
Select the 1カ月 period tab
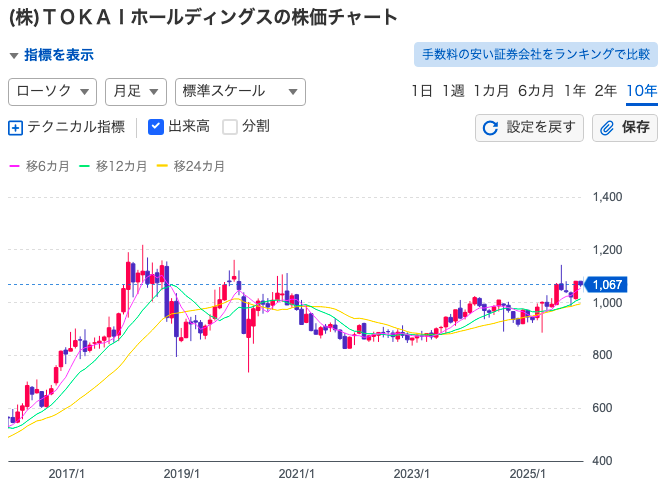tap(491, 91)
